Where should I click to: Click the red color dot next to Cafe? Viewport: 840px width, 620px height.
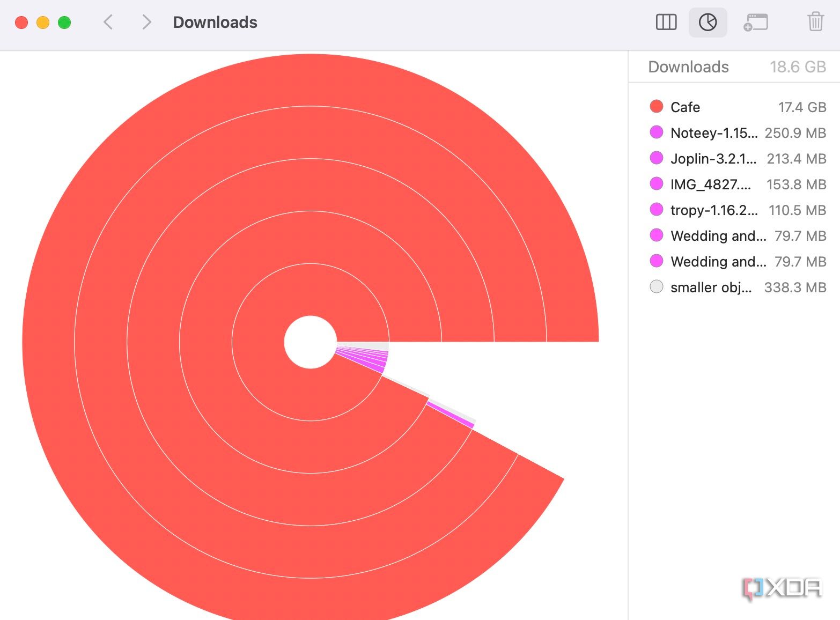[x=656, y=107]
